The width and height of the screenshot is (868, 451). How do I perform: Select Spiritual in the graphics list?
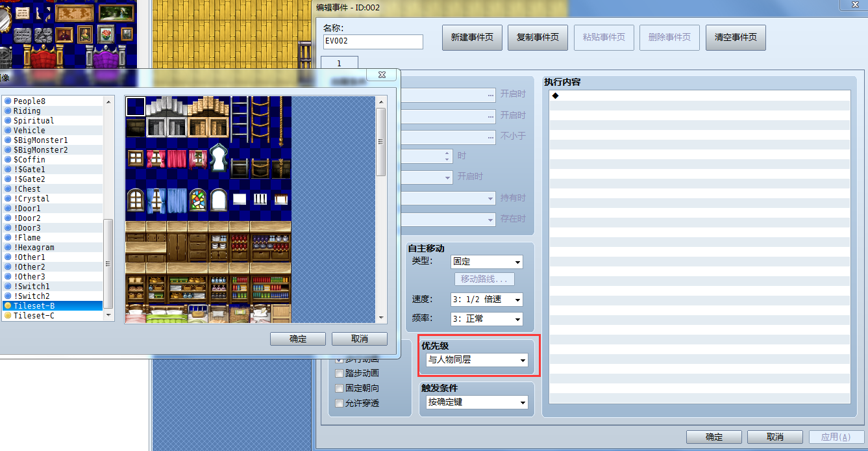53,121
